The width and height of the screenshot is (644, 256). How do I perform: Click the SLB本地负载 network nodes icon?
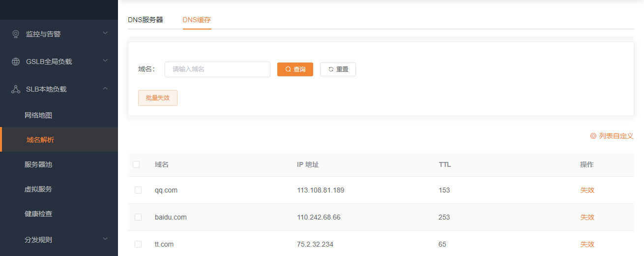[x=15, y=89]
